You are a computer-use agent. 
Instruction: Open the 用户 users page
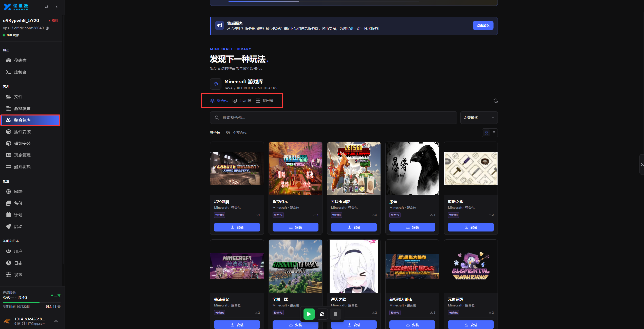pyautogui.click(x=30, y=251)
